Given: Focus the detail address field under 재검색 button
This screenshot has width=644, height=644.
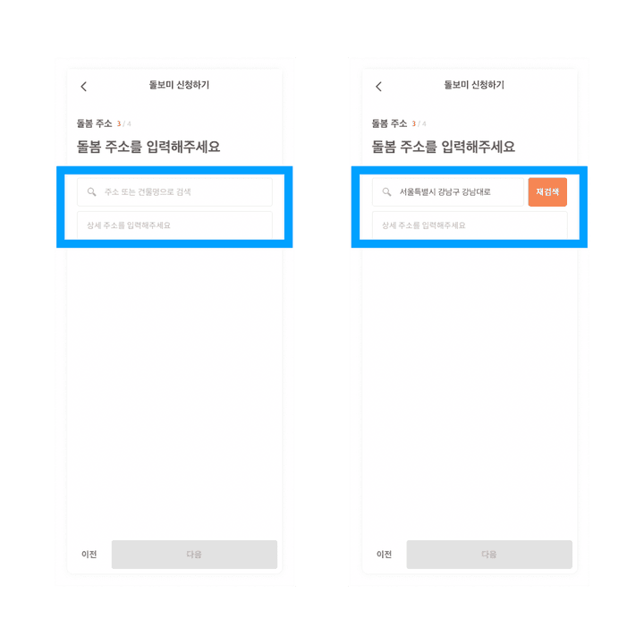Looking at the screenshot, I should [470, 225].
